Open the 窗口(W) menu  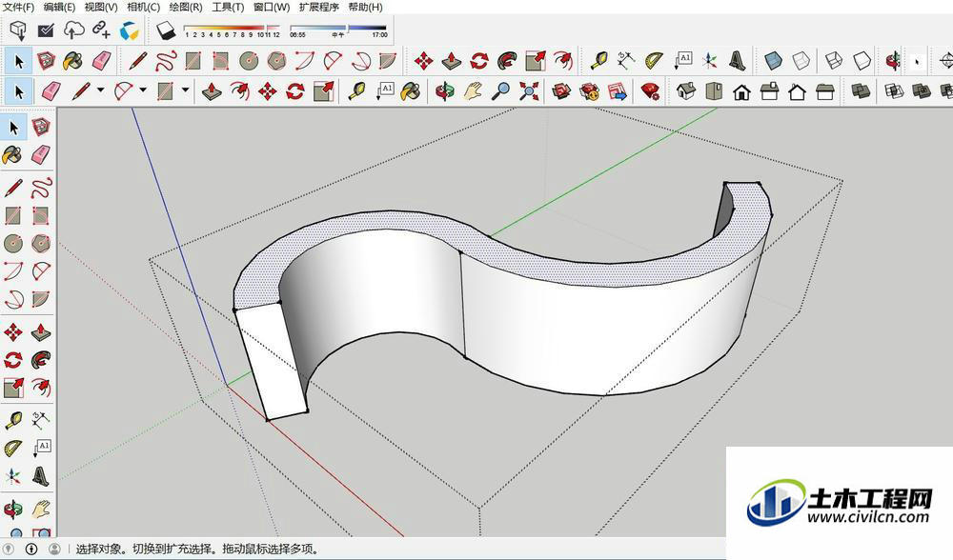click(x=272, y=8)
